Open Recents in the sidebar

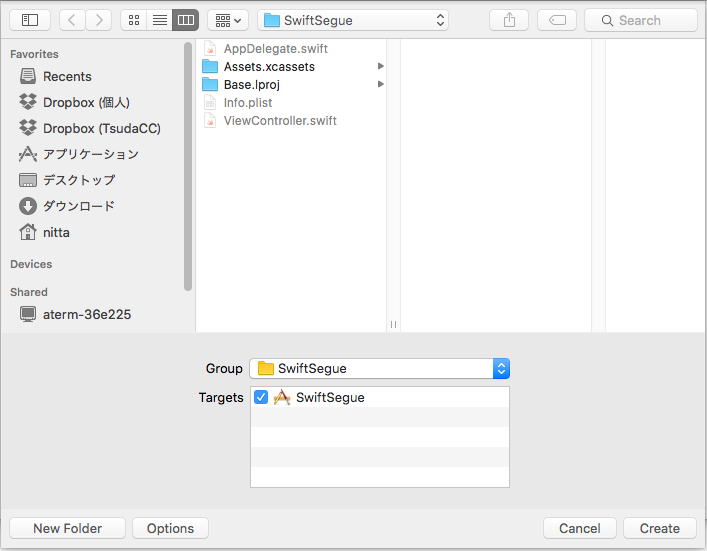tap(67, 76)
